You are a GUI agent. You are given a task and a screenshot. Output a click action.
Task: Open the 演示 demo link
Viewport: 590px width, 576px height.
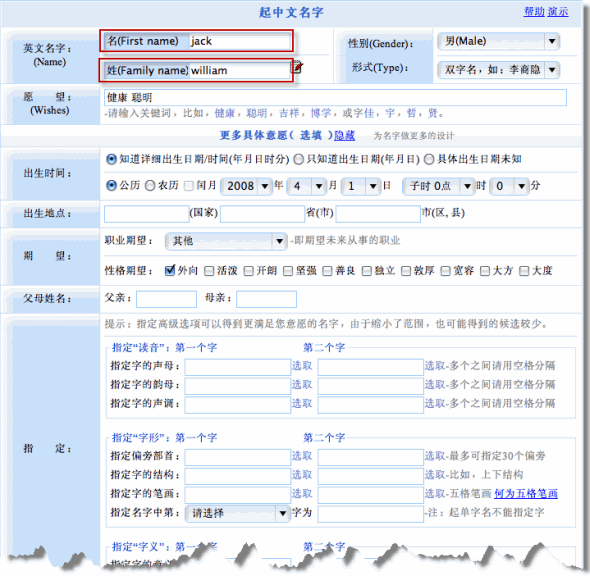coord(558,12)
